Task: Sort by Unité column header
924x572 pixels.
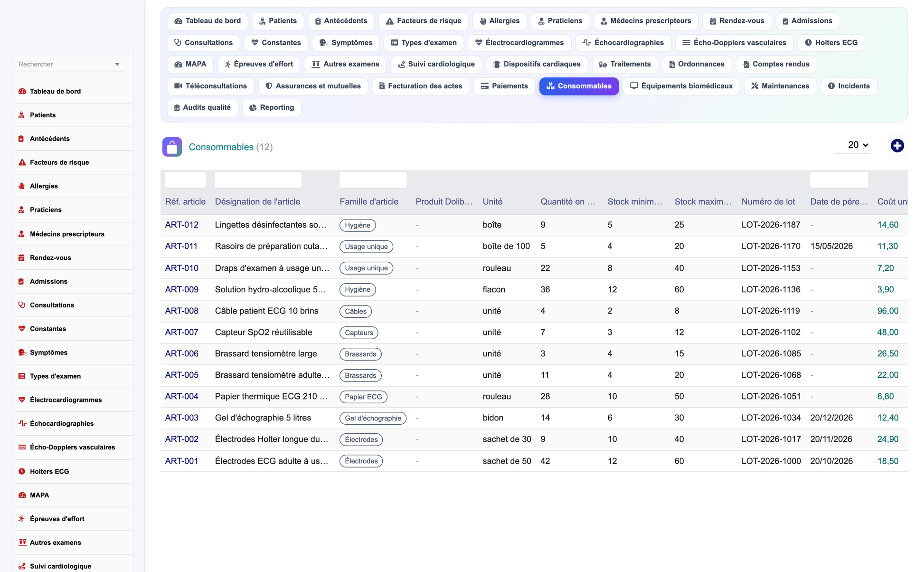Action: 492,201
